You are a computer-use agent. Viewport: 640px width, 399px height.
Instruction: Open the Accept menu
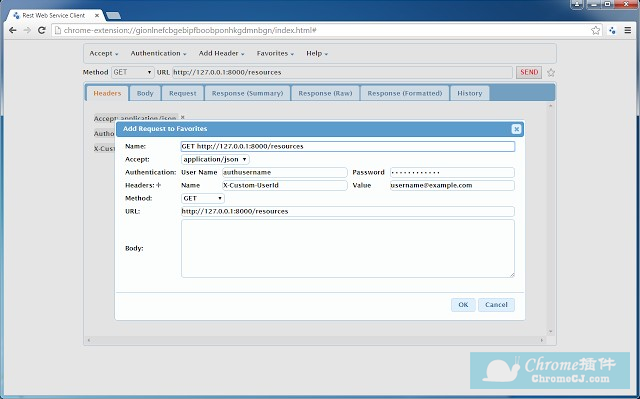click(104, 53)
